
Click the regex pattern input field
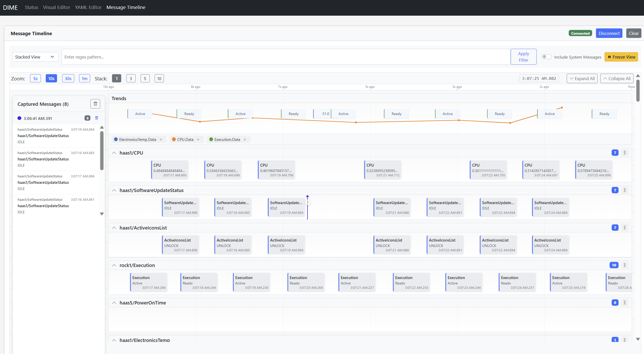[283, 57]
